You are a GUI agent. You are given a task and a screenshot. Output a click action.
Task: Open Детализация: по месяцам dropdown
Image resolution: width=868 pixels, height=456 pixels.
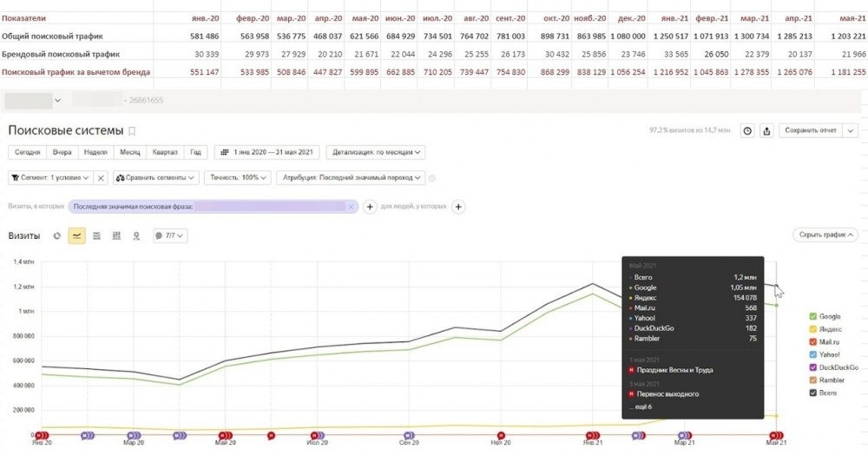pos(376,152)
